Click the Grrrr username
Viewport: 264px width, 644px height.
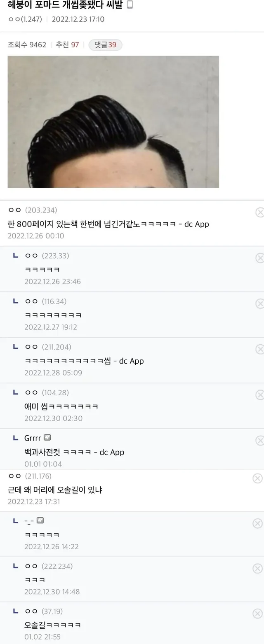(x=33, y=438)
